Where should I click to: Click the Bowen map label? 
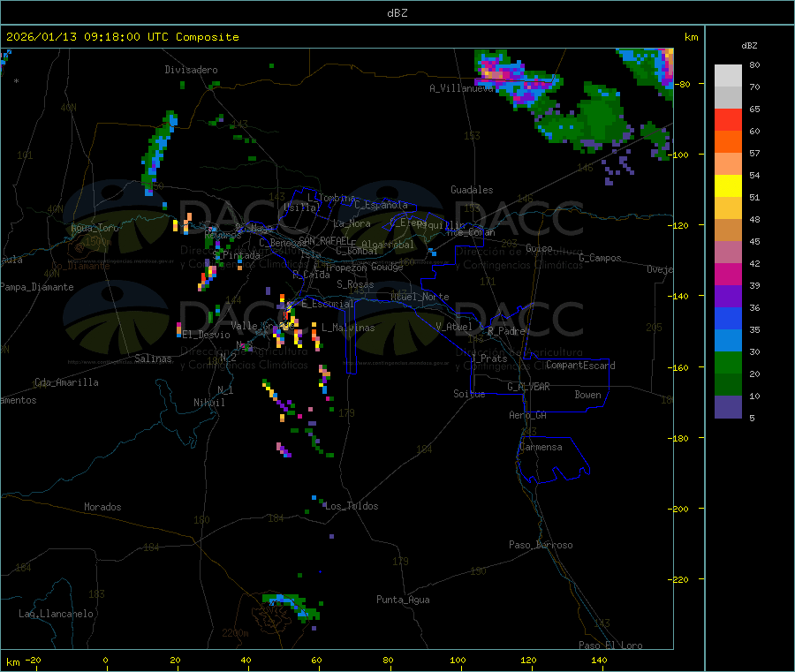pos(587,395)
